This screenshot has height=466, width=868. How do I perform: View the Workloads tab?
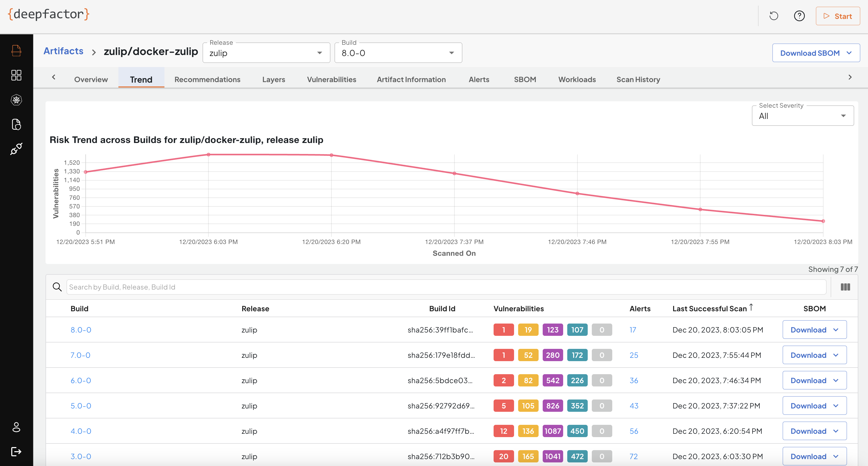point(577,80)
